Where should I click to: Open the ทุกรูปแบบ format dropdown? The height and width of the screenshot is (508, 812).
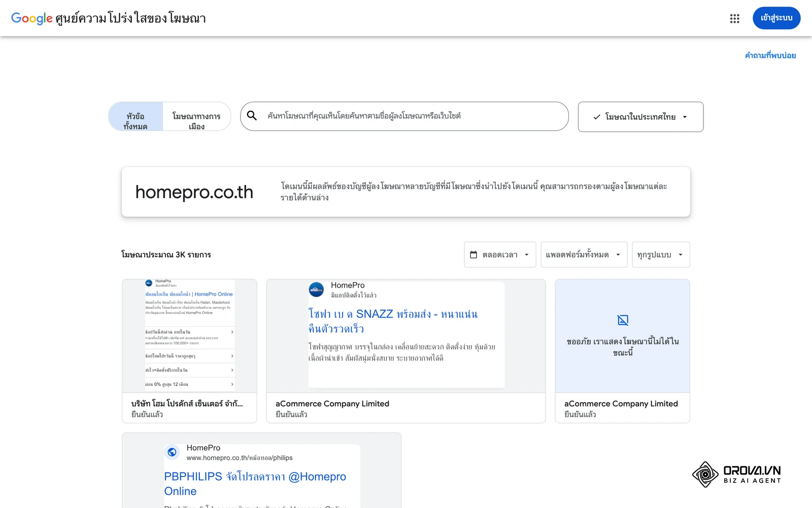661,255
